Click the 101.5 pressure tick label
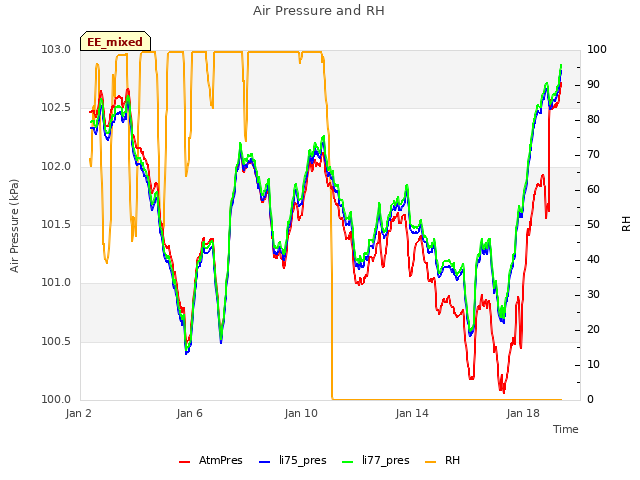640x480 pixels. (56, 224)
